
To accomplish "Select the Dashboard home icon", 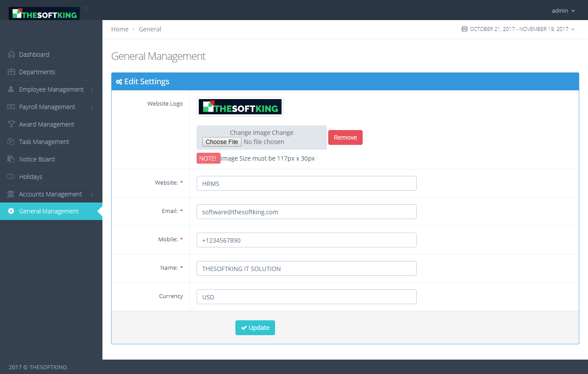I will [x=10, y=54].
